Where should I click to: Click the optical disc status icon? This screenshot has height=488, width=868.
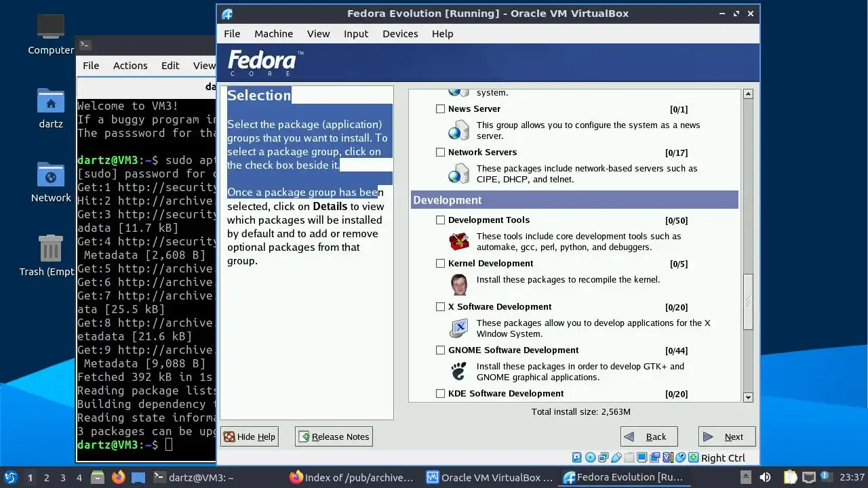[590, 457]
